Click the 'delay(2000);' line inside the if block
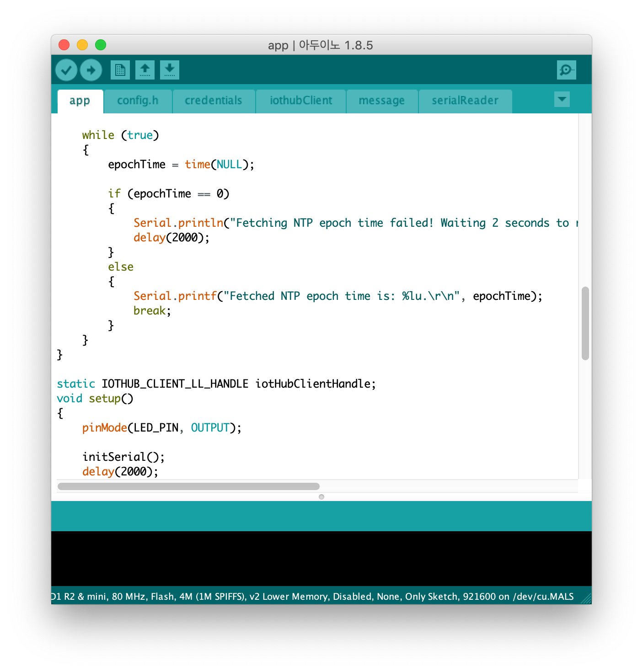This screenshot has width=643, height=672. 171,238
